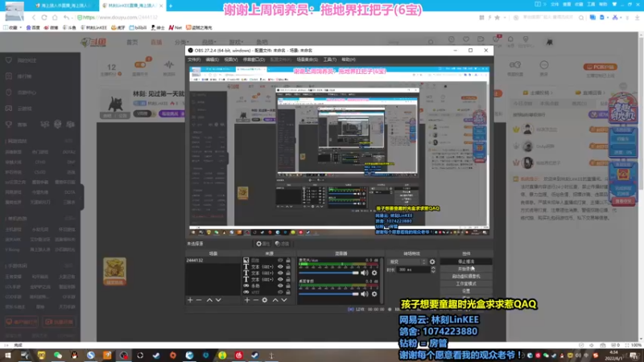This screenshot has width=644, height=362.
Task: Click 工作室模式 studio mode button
Action: [x=466, y=284]
